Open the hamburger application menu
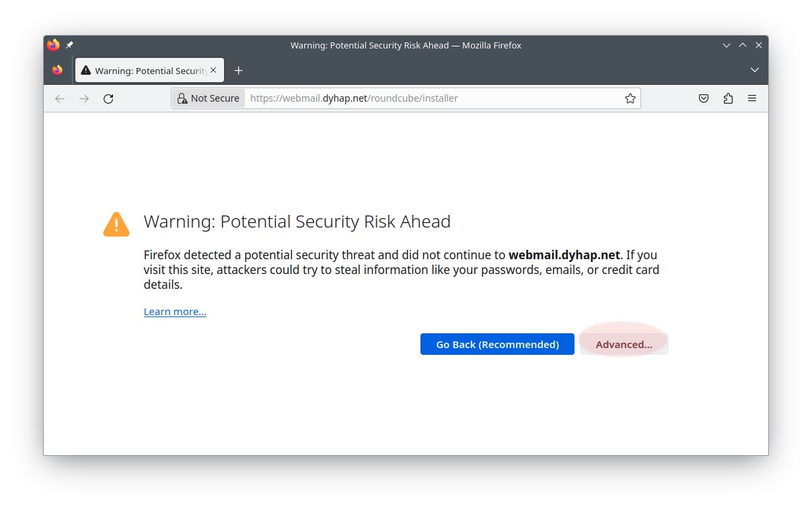The image size is (812, 507). [x=752, y=98]
